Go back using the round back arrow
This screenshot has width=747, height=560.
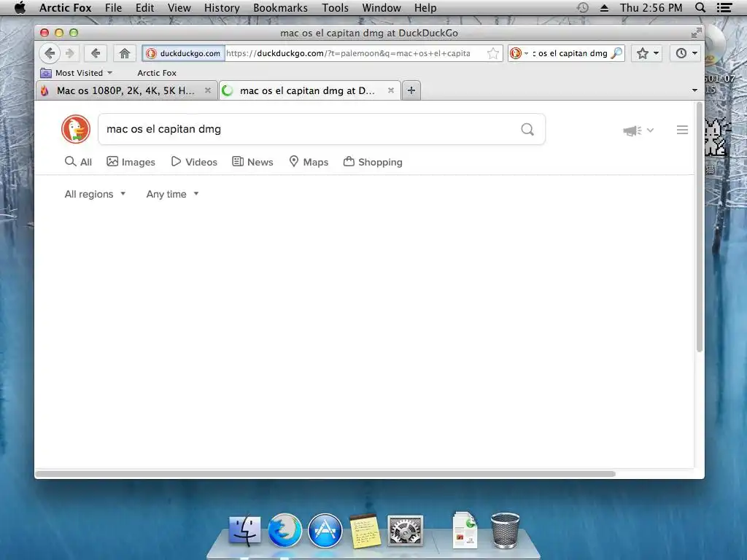(x=50, y=53)
